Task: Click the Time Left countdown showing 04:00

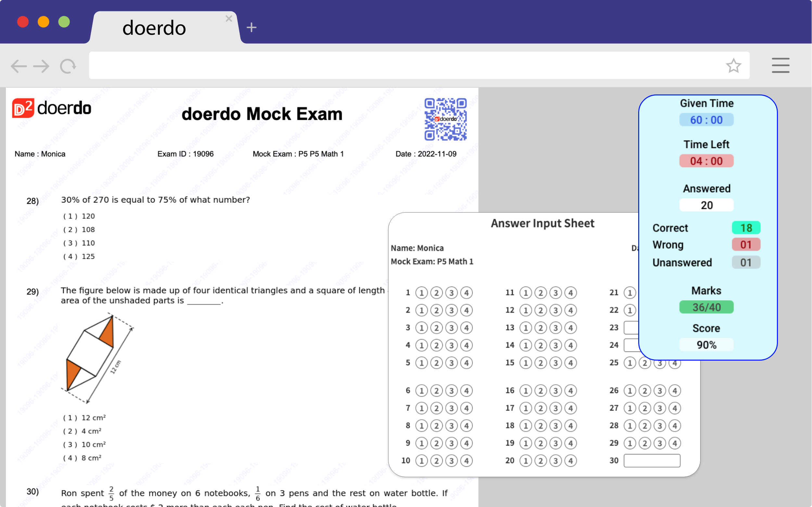Action: [x=706, y=161]
